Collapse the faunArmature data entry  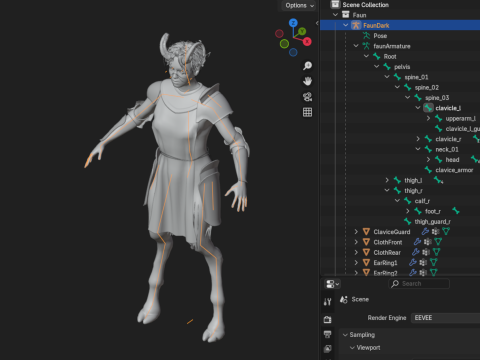pos(356,46)
